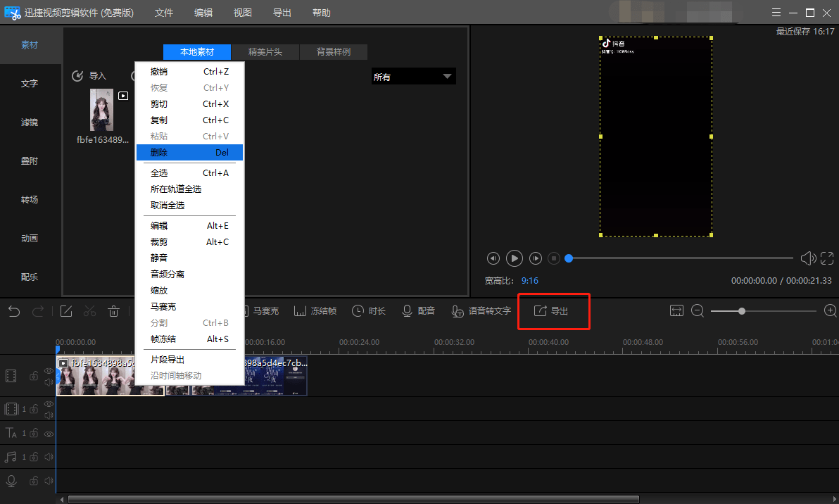Open the 叠附 overlay sidebar panel

[x=30, y=161]
